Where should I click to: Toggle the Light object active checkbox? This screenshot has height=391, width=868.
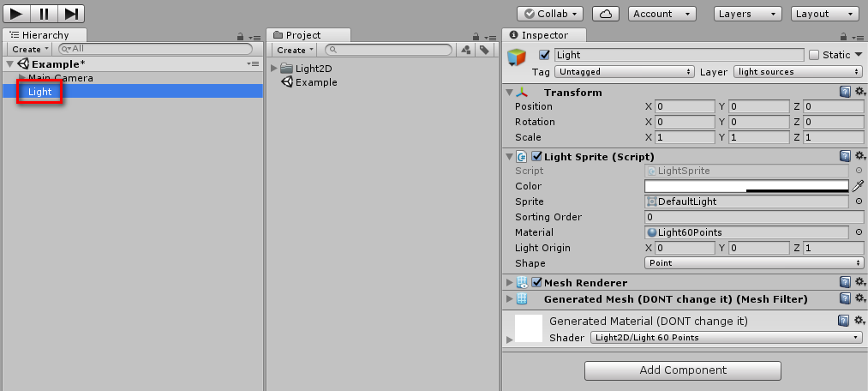point(545,55)
